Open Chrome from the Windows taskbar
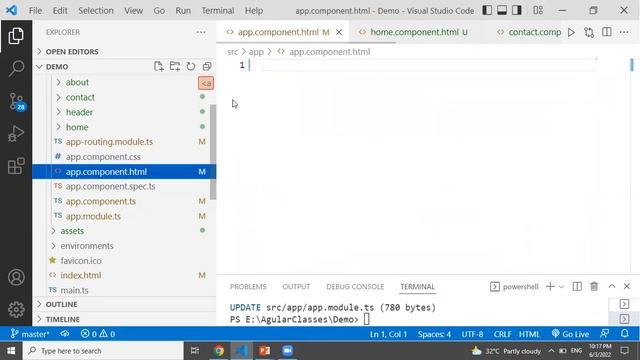The width and height of the screenshot is (640, 360). [x=219, y=351]
